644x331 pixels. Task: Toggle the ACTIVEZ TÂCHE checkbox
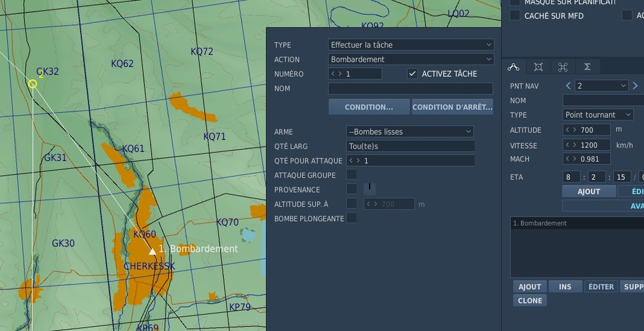(x=412, y=73)
